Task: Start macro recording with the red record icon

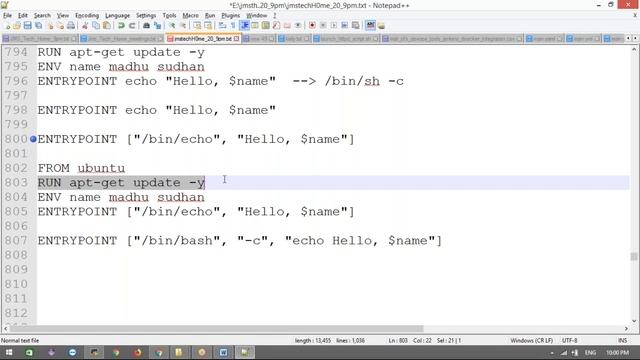Action: coord(312,26)
